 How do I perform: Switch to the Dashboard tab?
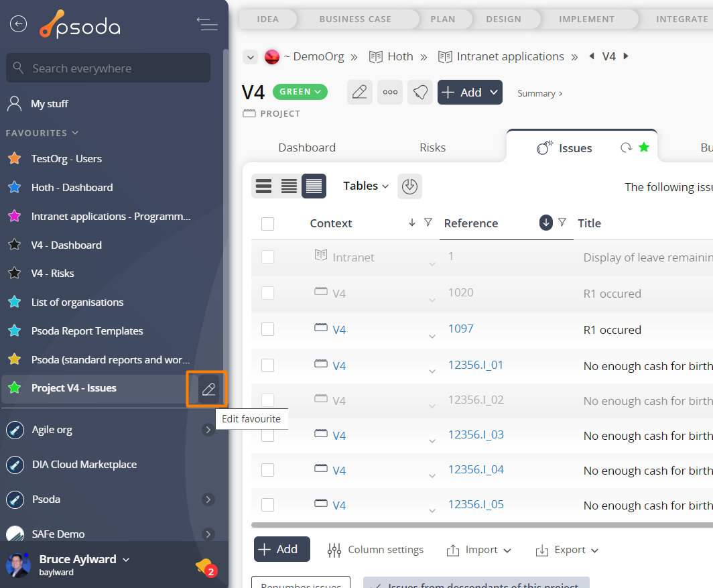point(307,148)
